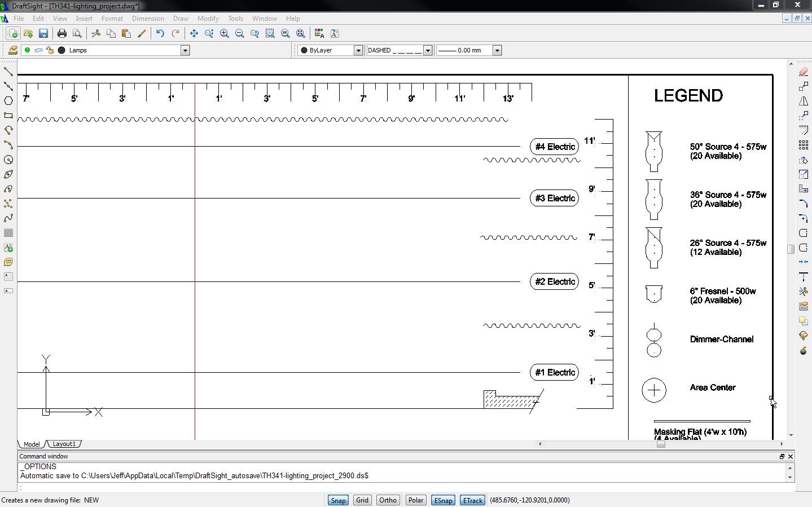Toggle Polar tracking button

point(416,500)
